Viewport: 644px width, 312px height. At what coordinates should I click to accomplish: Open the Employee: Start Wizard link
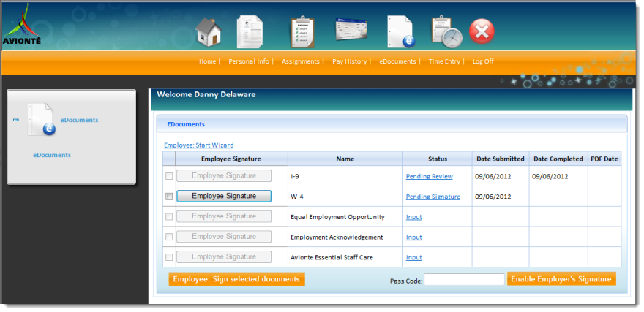(x=198, y=145)
